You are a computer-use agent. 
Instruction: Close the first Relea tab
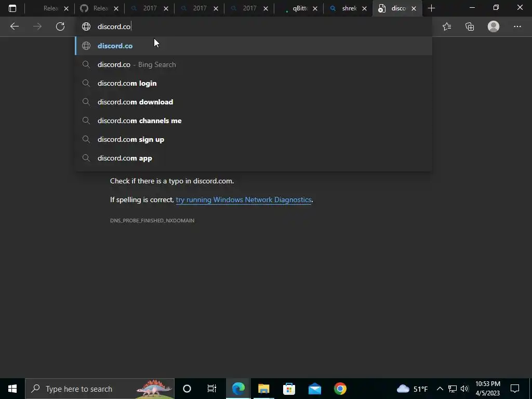[66, 8]
